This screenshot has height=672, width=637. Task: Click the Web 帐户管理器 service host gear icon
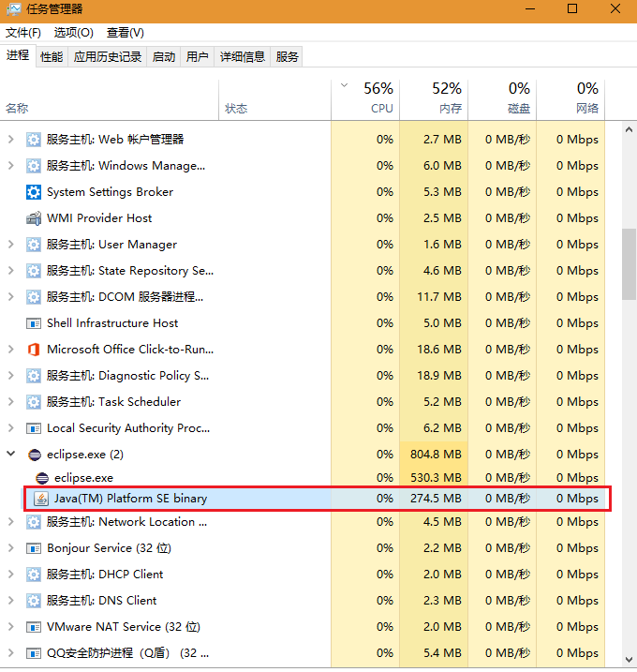[x=34, y=140]
